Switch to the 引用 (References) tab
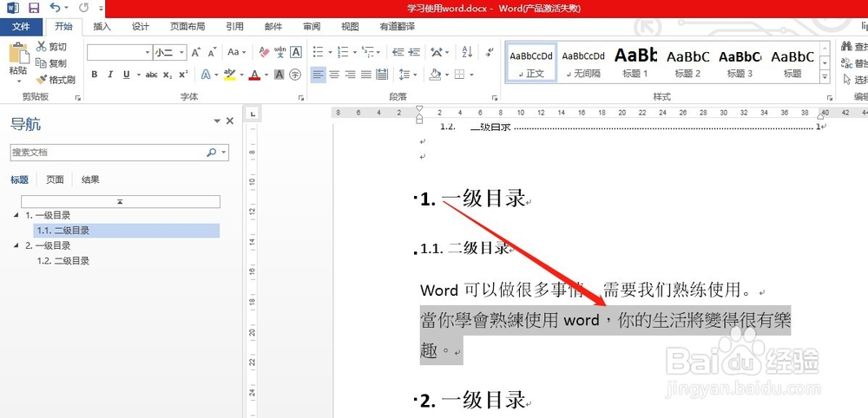Image resolution: width=868 pixels, height=418 pixels. pos(234,27)
